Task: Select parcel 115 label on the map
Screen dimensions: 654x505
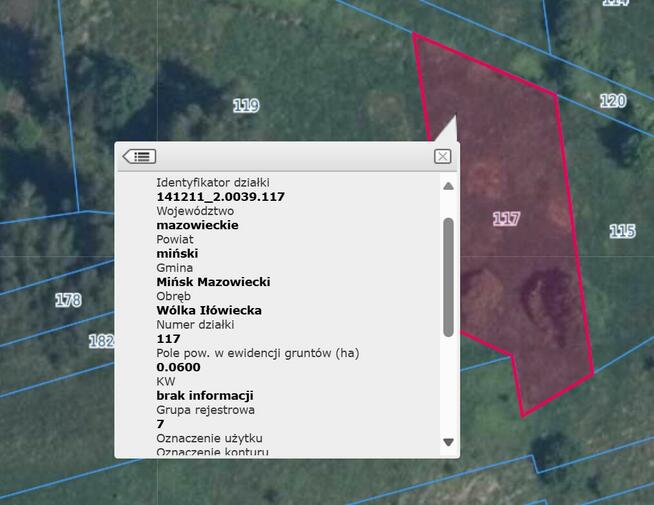Action: (622, 231)
